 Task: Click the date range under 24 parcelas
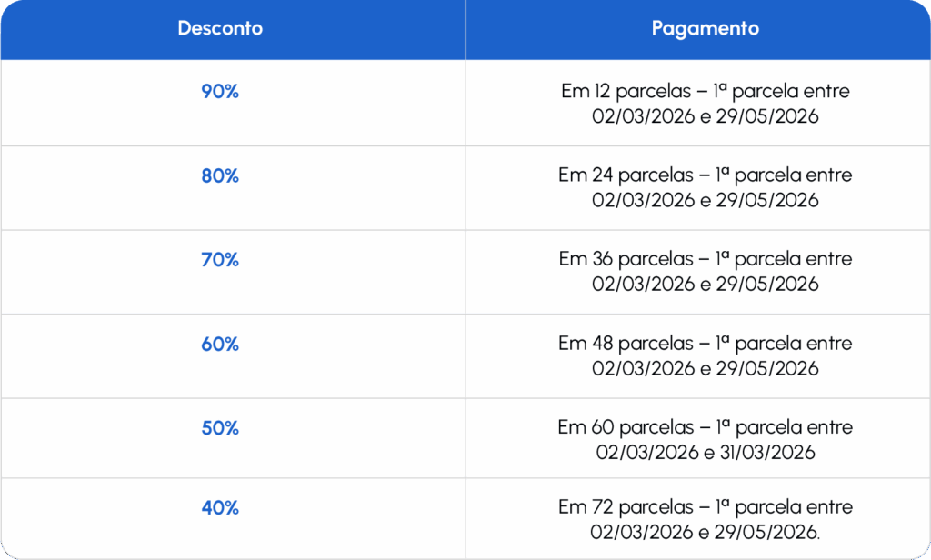[x=705, y=200]
